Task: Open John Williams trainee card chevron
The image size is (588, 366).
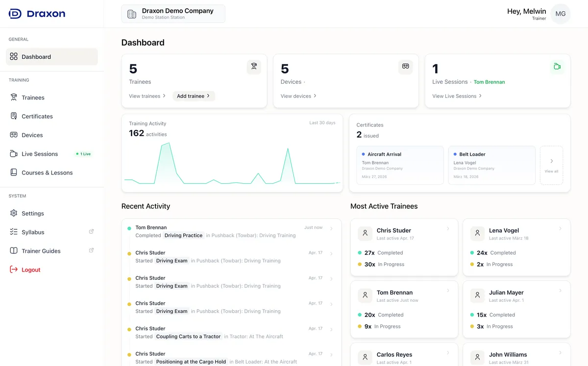Action: tap(561, 353)
